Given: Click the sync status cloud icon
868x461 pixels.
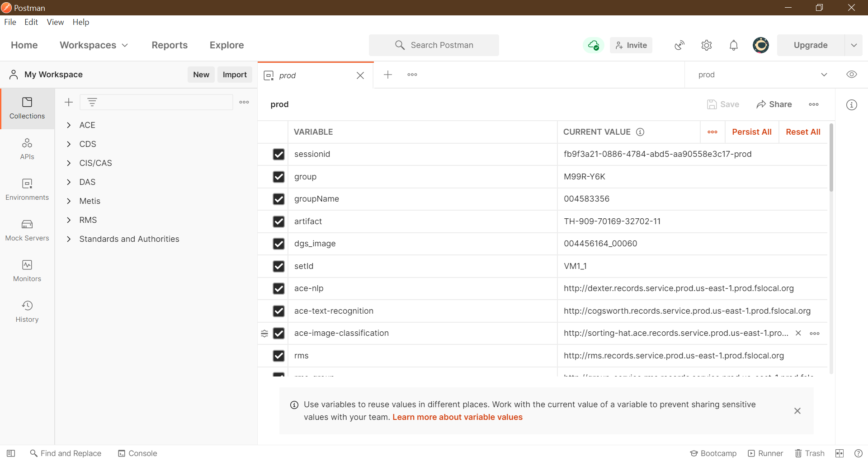Looking at the screenshot, I should pyautogui.click(x=593, y=45).
